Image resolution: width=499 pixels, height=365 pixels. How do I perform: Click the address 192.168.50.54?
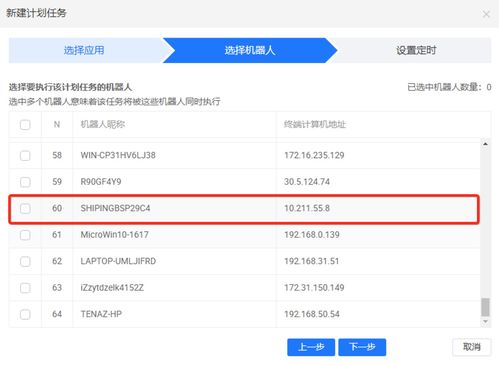point(312,314)
